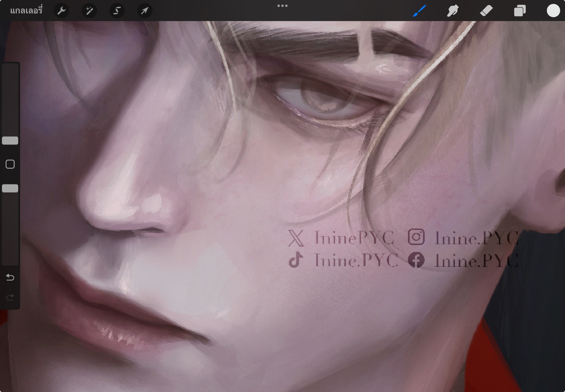The width and height of the screenshot is (565, 392).
Task: Open the Actions wrench menu
Action: [x=61, y=11]
